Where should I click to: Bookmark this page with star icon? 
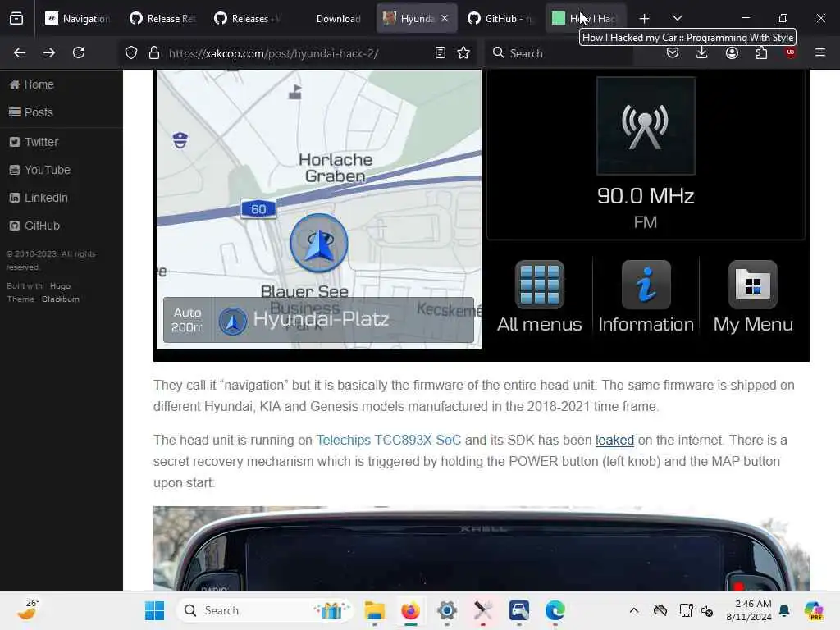point(463,52)
